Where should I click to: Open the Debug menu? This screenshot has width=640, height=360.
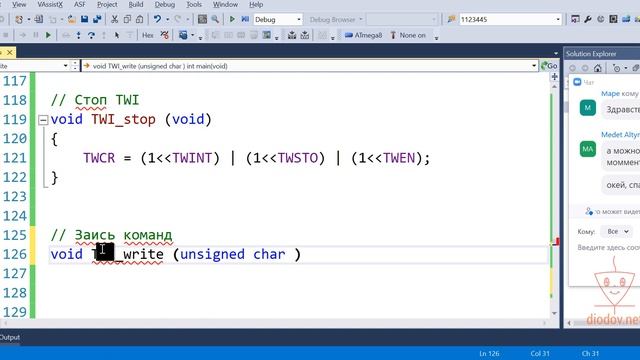(164, 4)
